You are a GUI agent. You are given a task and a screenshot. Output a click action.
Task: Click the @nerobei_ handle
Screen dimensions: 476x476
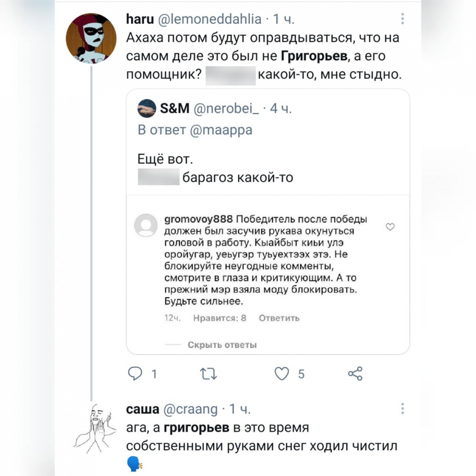(226, 109)
